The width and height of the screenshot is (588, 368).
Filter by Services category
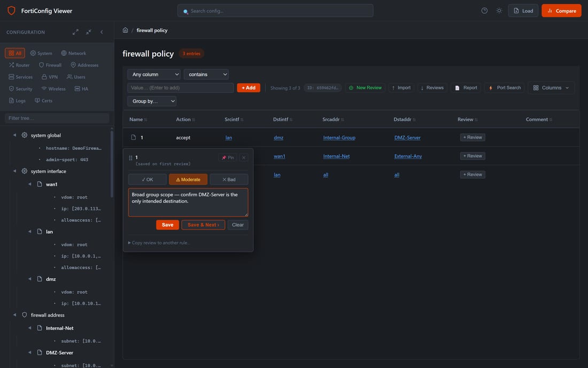(21, 77)
